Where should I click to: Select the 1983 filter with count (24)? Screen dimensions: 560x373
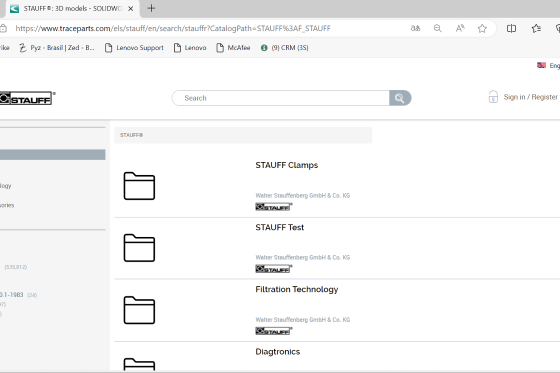tap(18, 295)
